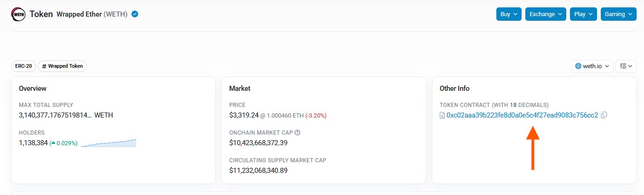Click the globe icon next to weth.io
This screenshot has width=644, height=195.
point(578,66)
